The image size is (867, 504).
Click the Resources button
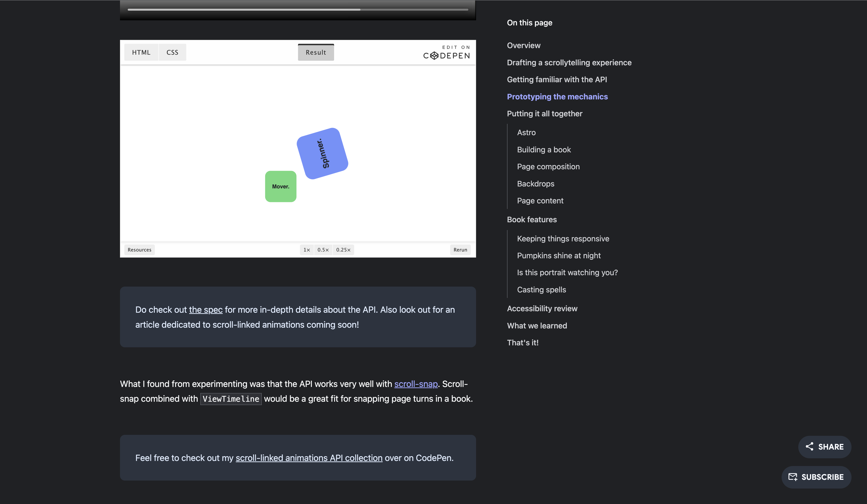139,250
